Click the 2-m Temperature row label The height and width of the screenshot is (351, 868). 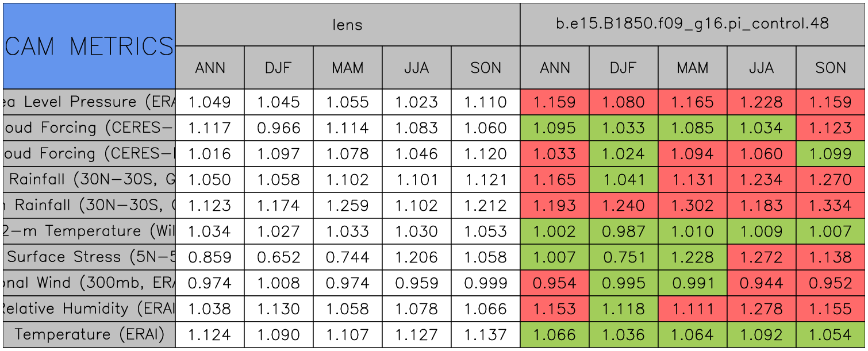(x=89, y=231)
